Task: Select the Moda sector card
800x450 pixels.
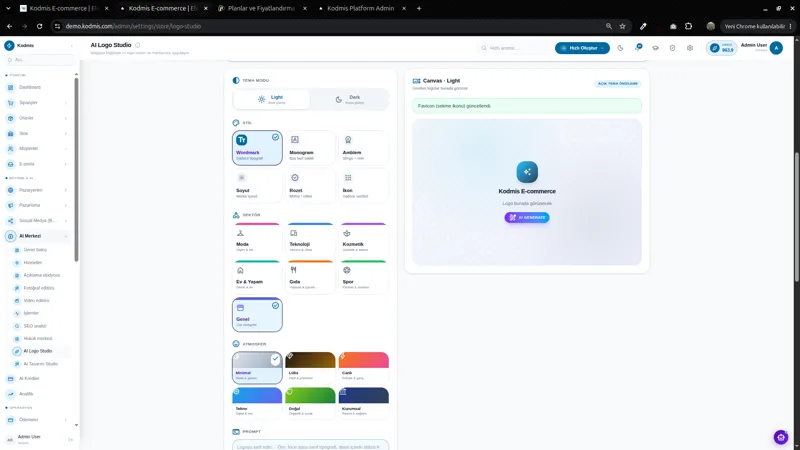Action: (x=257, y=239)
